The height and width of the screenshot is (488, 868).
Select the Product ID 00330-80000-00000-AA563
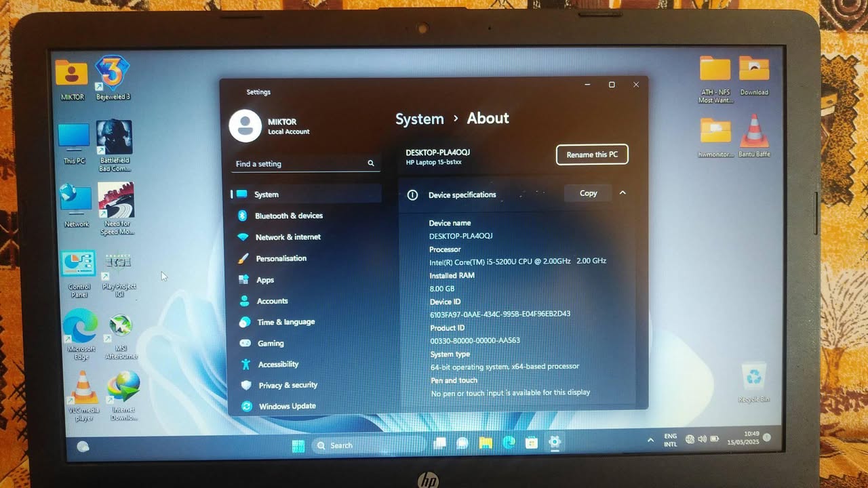tap(475, 340)
